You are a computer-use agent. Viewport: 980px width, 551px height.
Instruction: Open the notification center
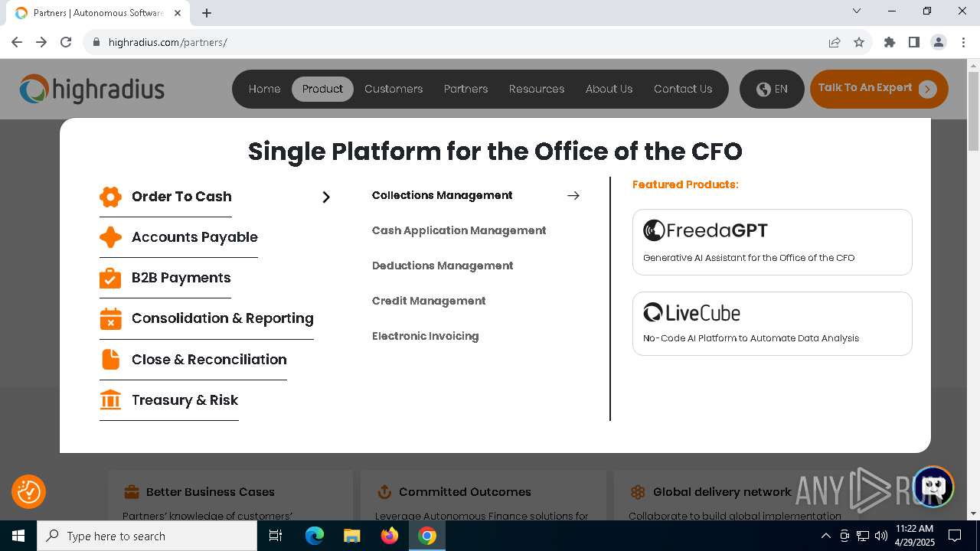(955, 536)
